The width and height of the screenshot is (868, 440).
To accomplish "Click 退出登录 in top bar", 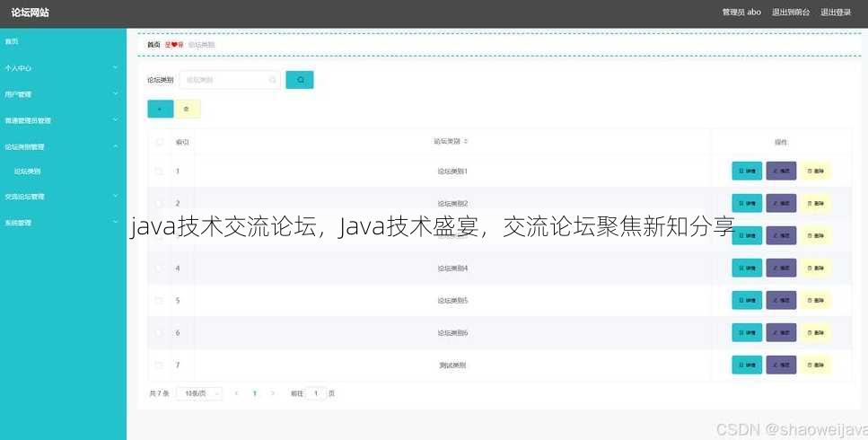I will click(836, 12).
